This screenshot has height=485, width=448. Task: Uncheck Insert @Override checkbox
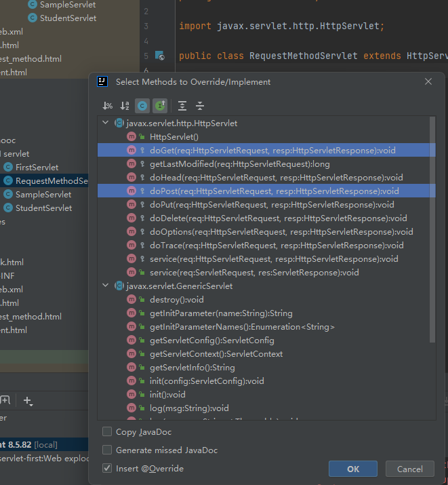[x=107, y=468]
